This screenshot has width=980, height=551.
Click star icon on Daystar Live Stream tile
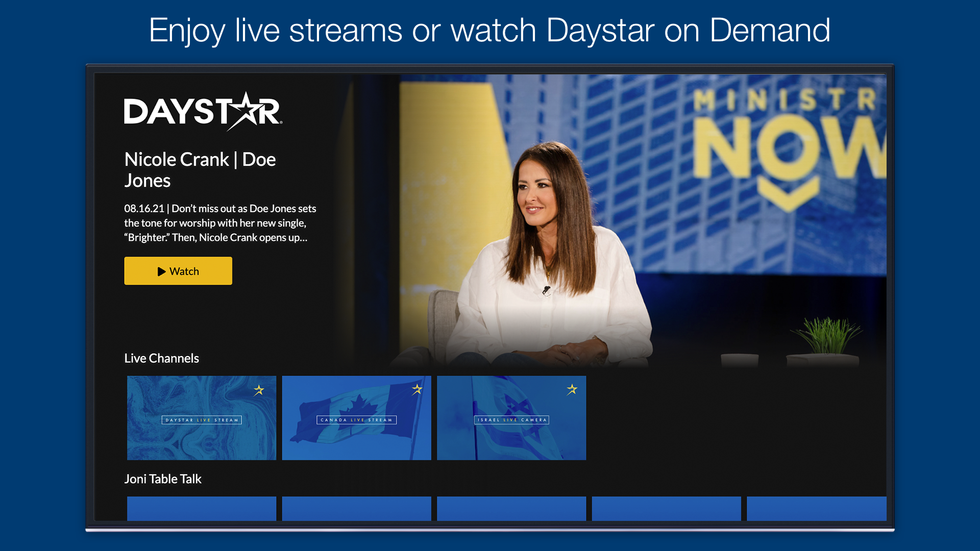point(259,390)
